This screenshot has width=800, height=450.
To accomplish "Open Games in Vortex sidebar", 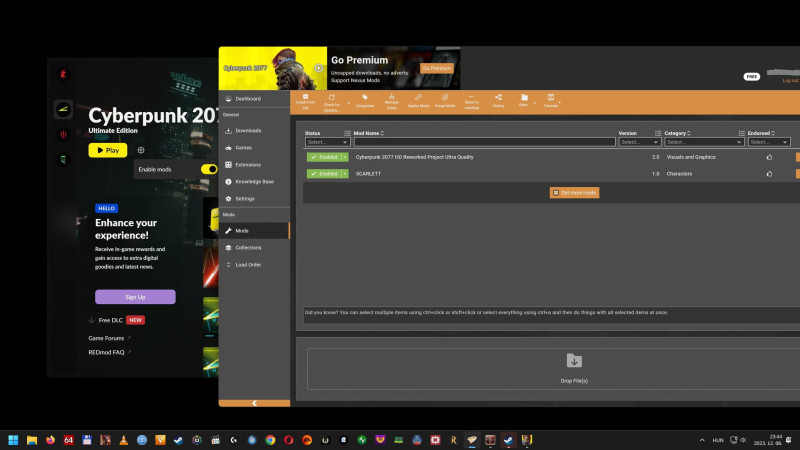I will click(x=254, y=148).
